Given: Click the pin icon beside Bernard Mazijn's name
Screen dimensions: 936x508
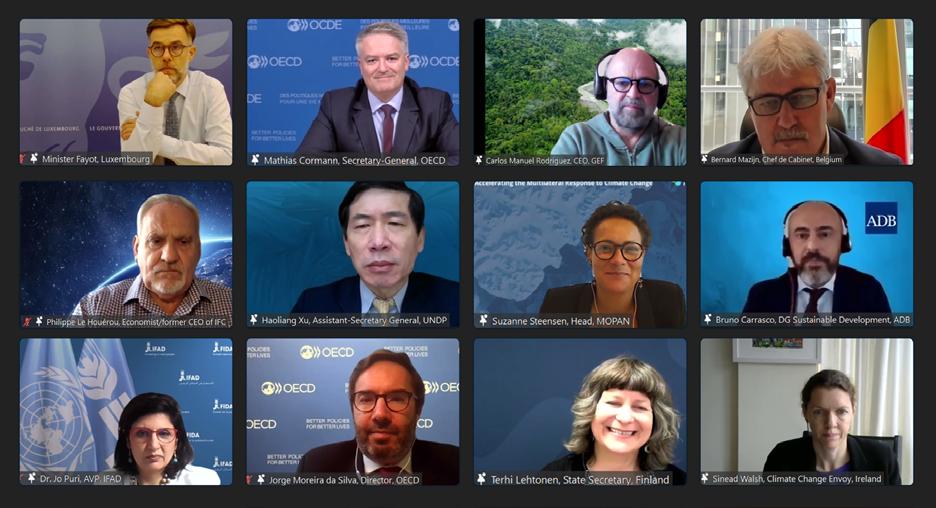Looking at the screenshot, I should tap(704, 159).
